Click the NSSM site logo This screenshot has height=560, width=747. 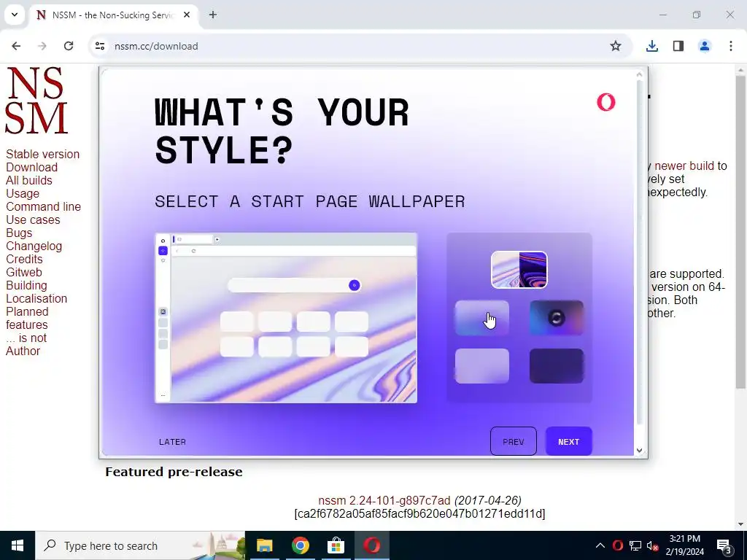pyautogui.click(x=36, y=101)
